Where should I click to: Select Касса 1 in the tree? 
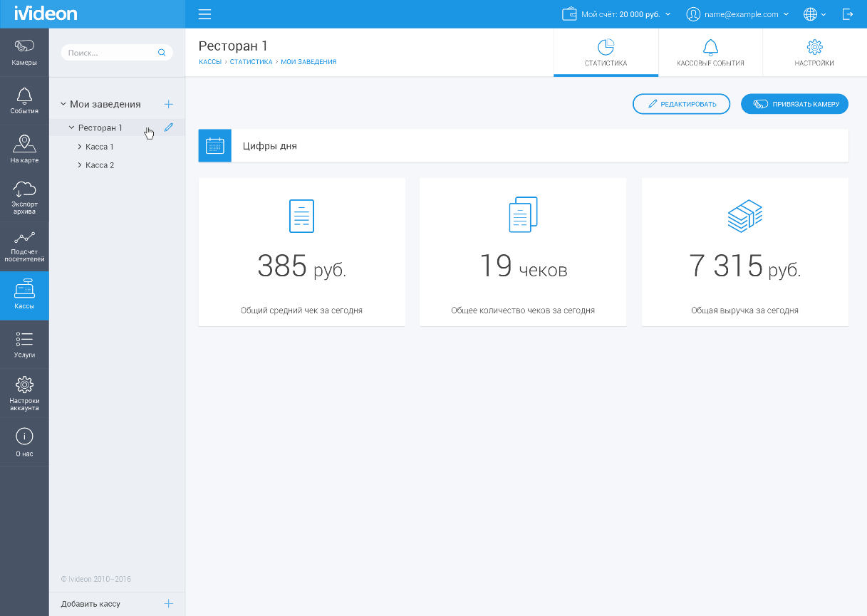[100, 147]
